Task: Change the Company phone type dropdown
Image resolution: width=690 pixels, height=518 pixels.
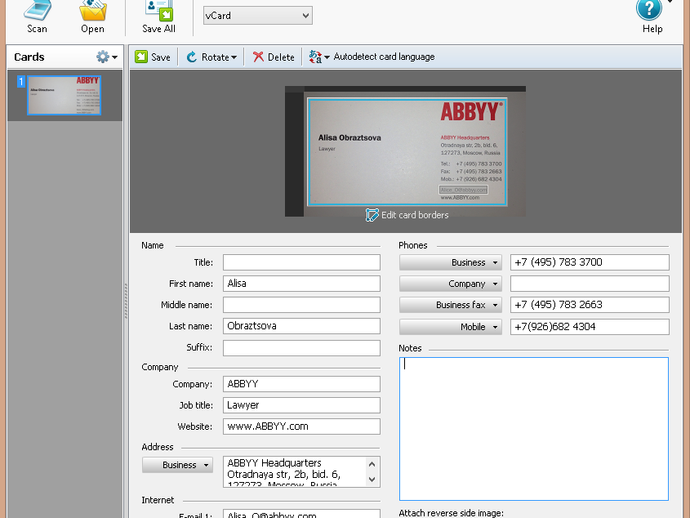Action: (x=450, y=284)
